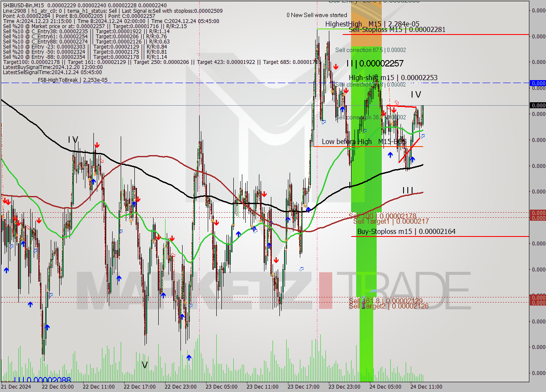Click the HighestHigh M15 label
This screenshot has height=392, width=546.
pyautogui.click(x=372, y=24)
